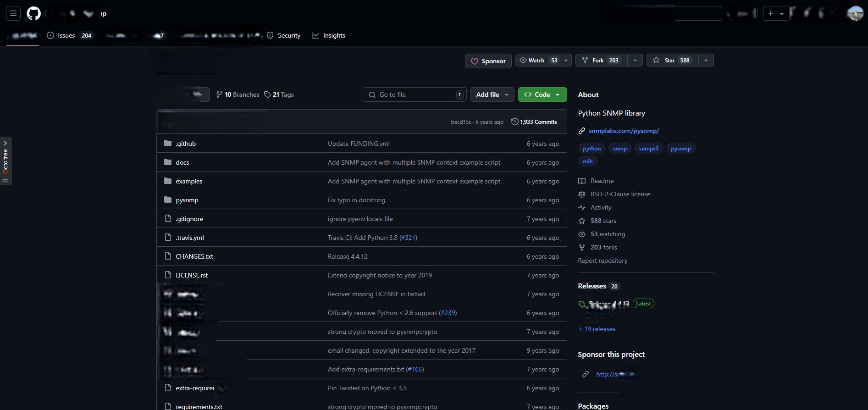Open the LICENSE.rst file
This screenshot has width=868, height=410.
[x=192, y=275]
